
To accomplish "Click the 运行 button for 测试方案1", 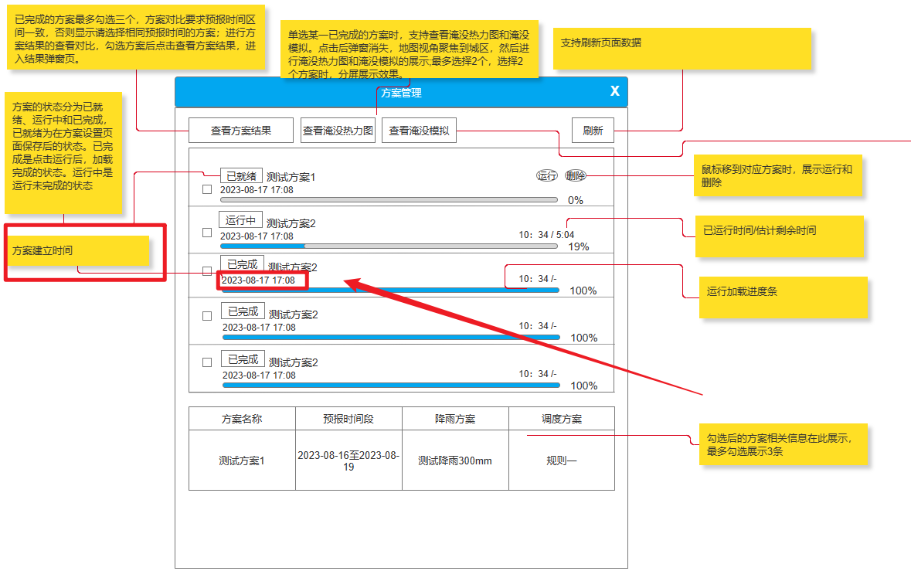I will tap(546, 176).
